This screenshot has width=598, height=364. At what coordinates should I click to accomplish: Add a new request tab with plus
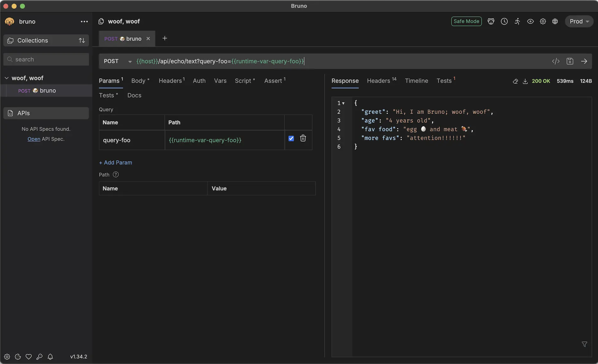pos(164,38)
